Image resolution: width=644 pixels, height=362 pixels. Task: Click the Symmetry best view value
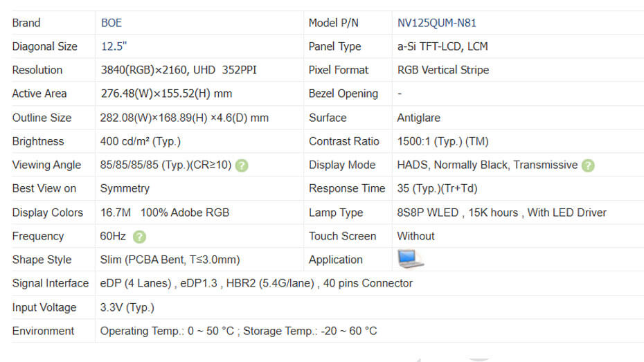[x=125, y=188]
